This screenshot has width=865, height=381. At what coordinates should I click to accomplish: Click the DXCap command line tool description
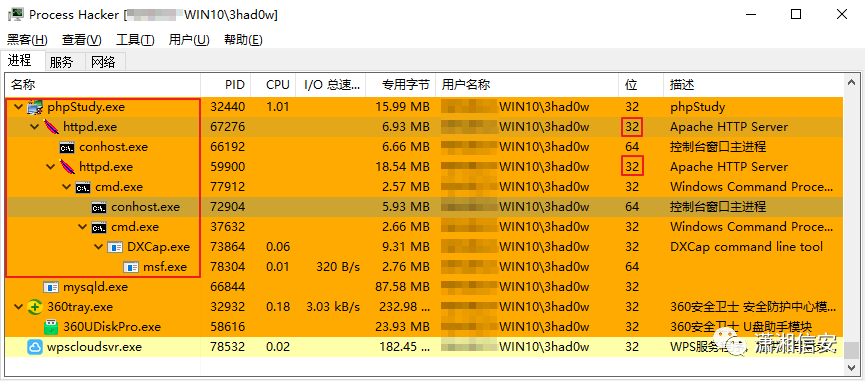click(x=746, y=247)
